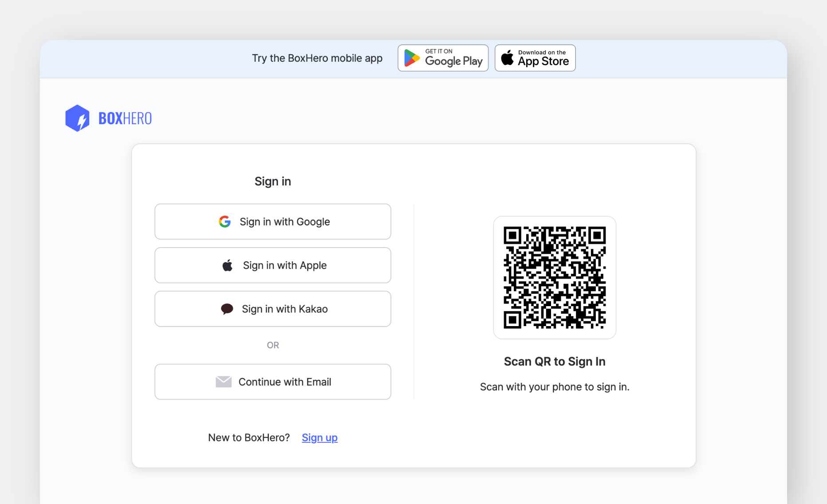Click the Kakao chat bubble icon
Screen dimensions: 827x504
tap(227, 309)
